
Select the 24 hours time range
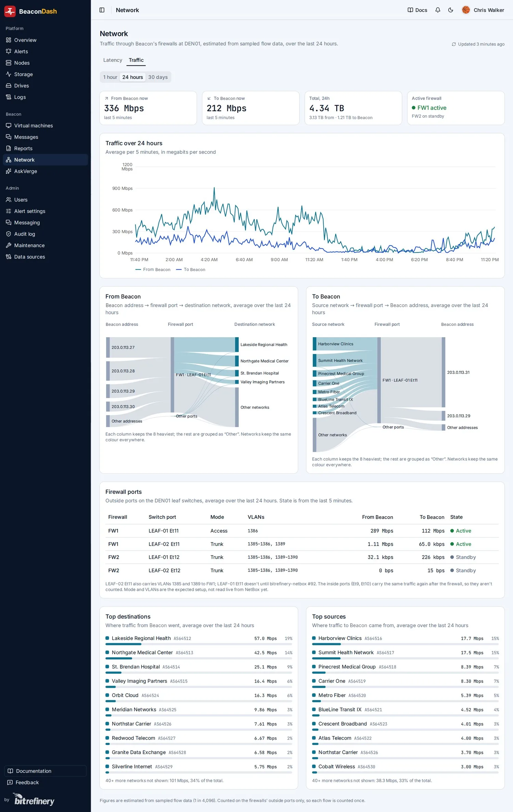coord(133,77)
